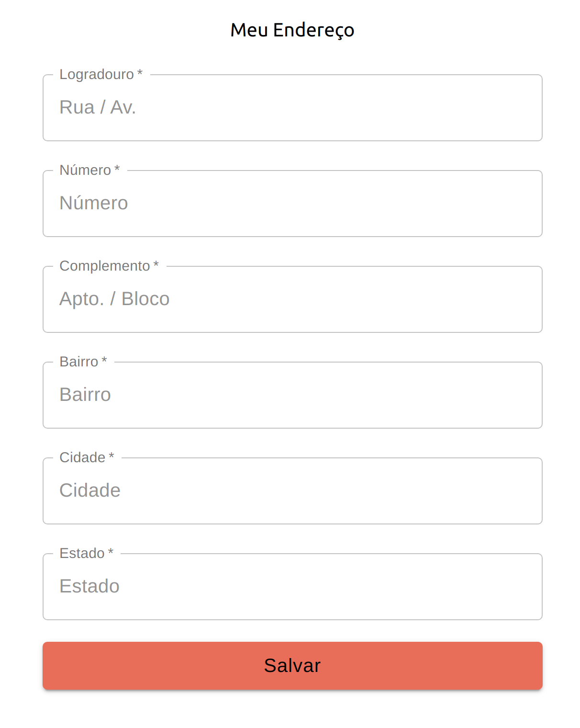This screenshot has height=728, width=580.
Task: Focus the Número input field
Action: (292, 203)
